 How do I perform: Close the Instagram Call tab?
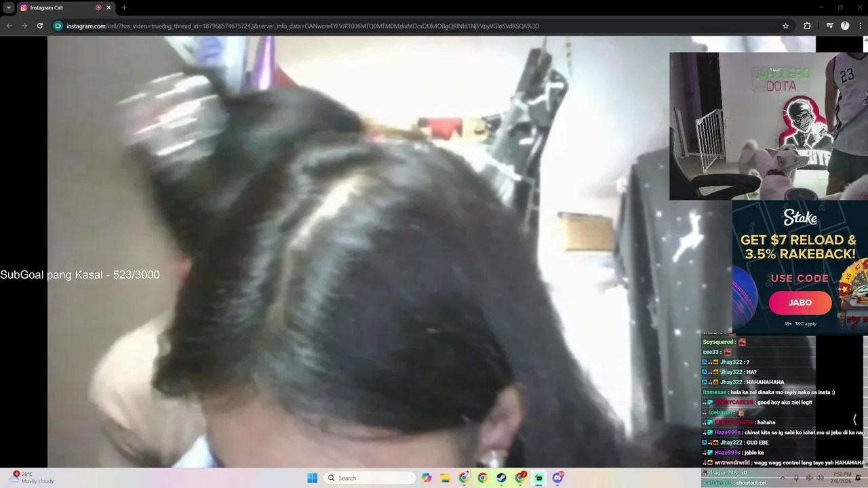108,7
